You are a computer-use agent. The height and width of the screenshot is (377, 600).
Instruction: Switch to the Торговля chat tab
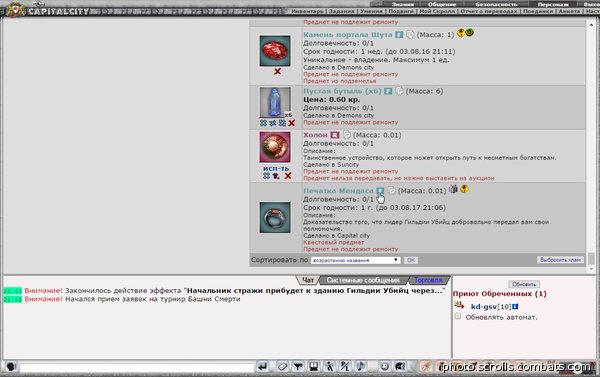[428, 280]
